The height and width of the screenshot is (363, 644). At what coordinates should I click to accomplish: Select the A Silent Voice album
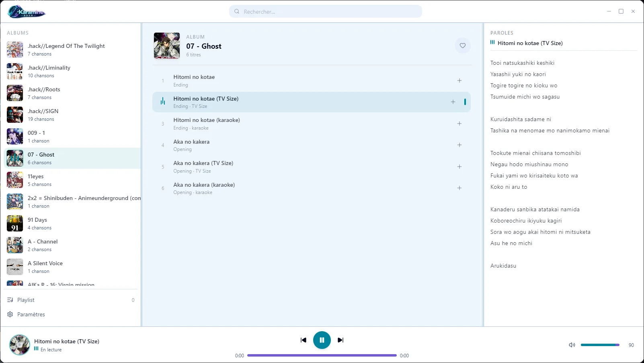tap(72, 267)
